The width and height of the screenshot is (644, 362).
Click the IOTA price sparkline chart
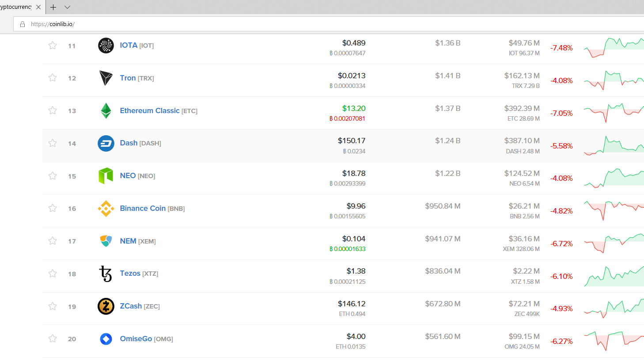tap(614, 47)
